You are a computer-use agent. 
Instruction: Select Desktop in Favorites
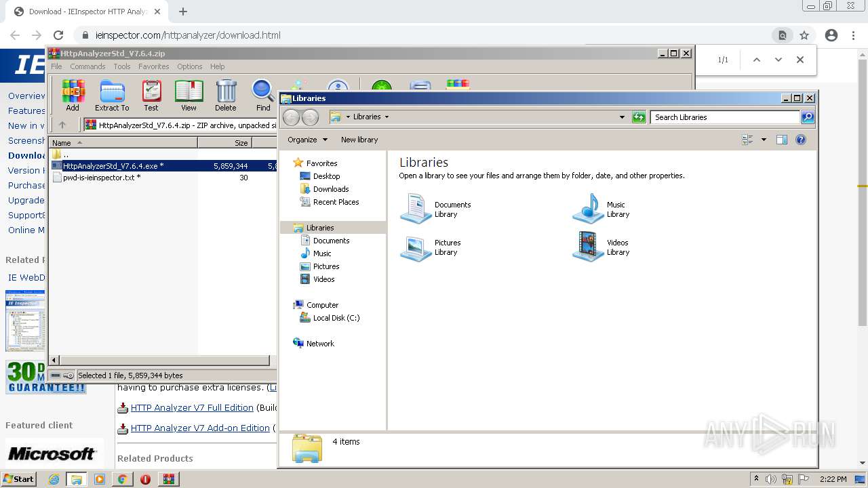coord(326,176)
